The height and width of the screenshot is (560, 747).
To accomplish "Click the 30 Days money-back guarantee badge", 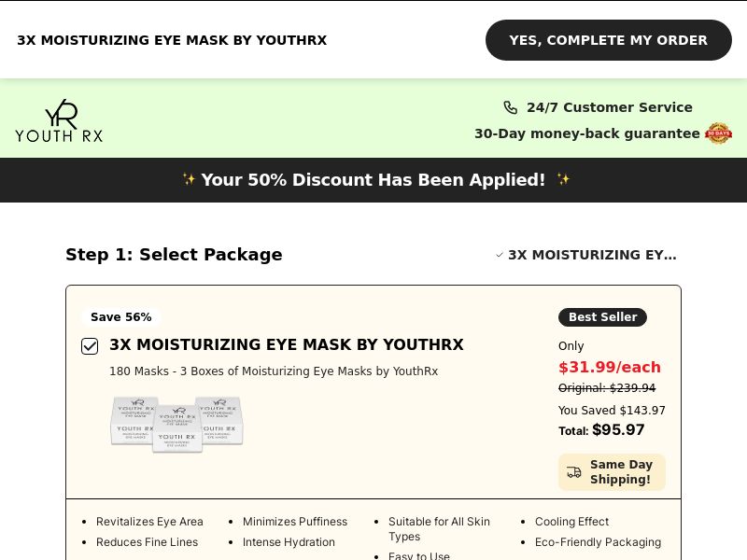I will (x=718, y=133).
